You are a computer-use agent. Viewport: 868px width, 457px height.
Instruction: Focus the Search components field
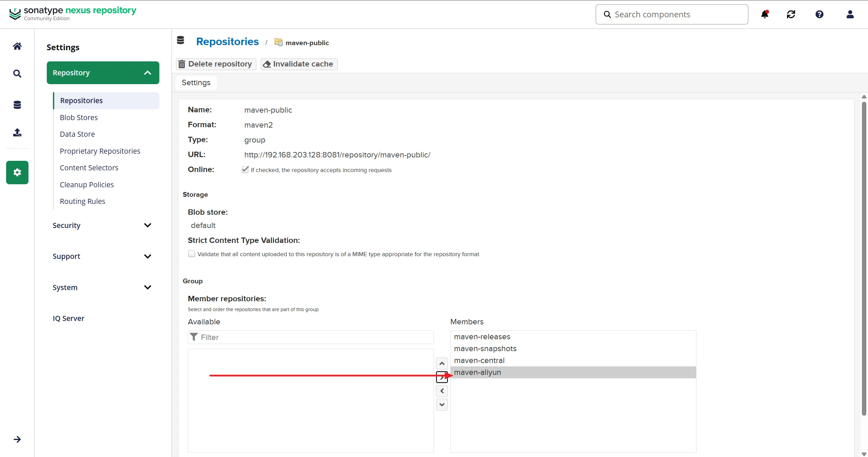click(672, 15)
